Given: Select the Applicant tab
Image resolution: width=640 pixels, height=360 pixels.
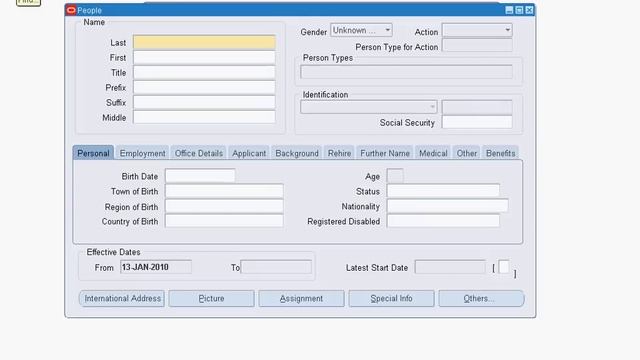Looking at the screenshot, I should point(249,153).
